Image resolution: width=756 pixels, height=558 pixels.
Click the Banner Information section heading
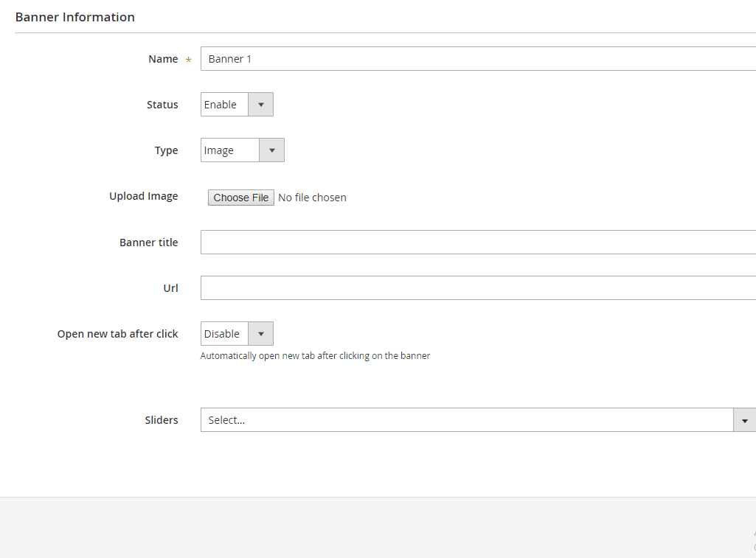(x=75, y=17)
